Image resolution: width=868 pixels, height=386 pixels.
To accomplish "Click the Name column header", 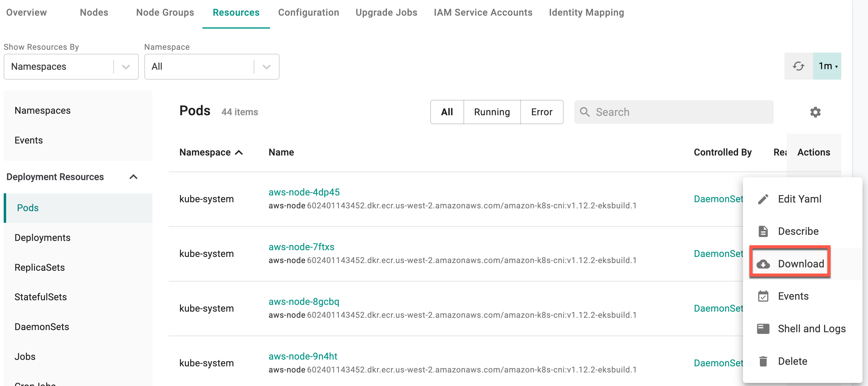I will pos(281,152).
